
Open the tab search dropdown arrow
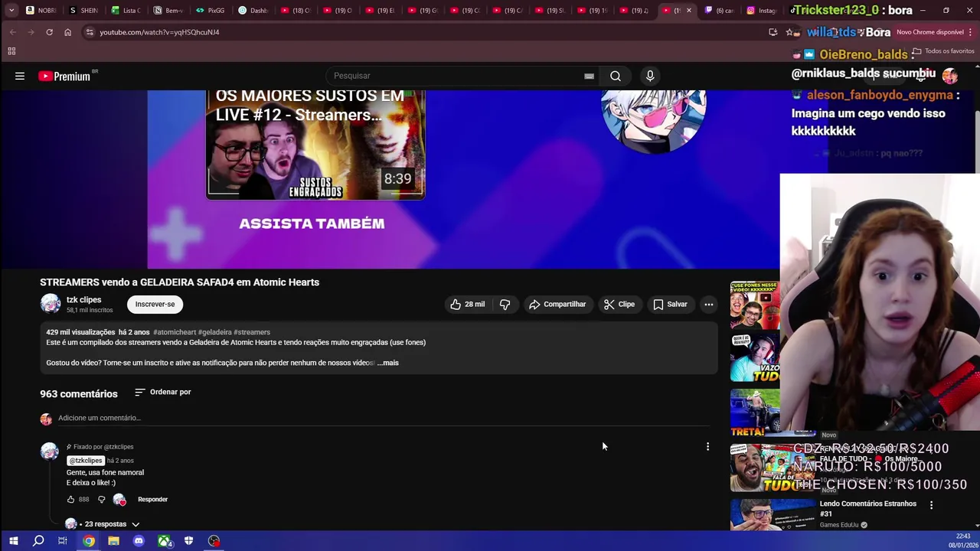(x=11, y=11)
